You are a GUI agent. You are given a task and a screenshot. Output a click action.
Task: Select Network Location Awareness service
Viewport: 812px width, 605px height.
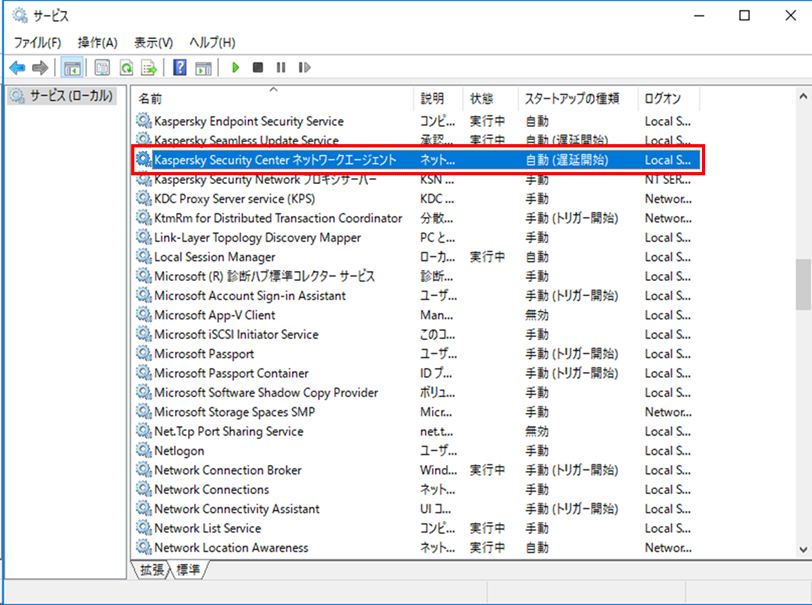click(x=417, y=548)
